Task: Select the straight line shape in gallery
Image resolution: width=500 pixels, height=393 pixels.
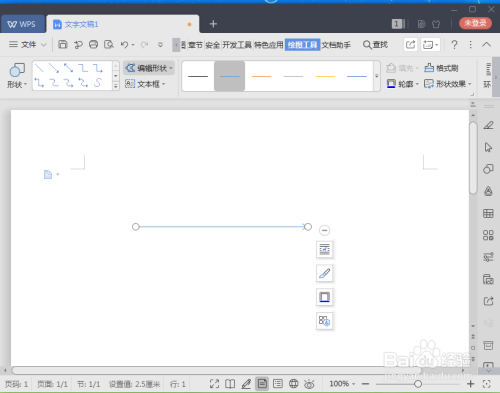Action: [39, 68]
